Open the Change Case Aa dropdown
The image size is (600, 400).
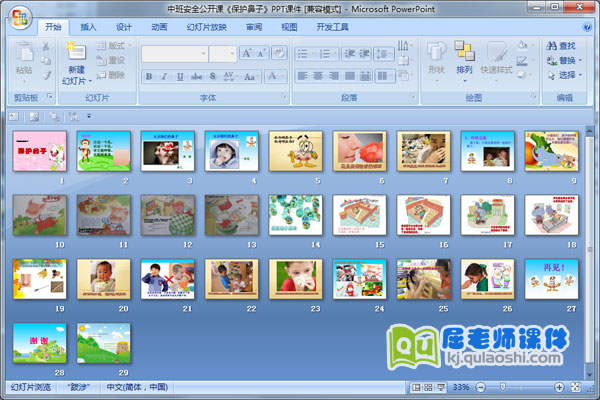[x=251, y=76]
